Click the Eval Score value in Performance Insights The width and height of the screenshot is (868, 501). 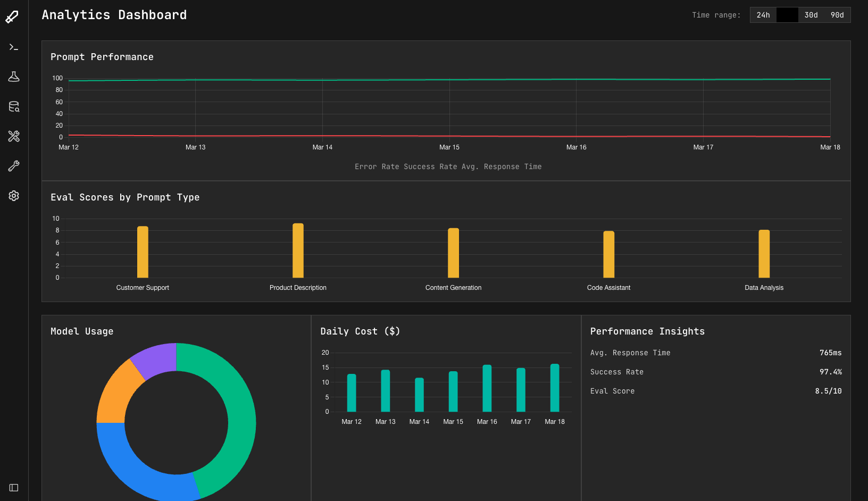[x=828, y=391]
